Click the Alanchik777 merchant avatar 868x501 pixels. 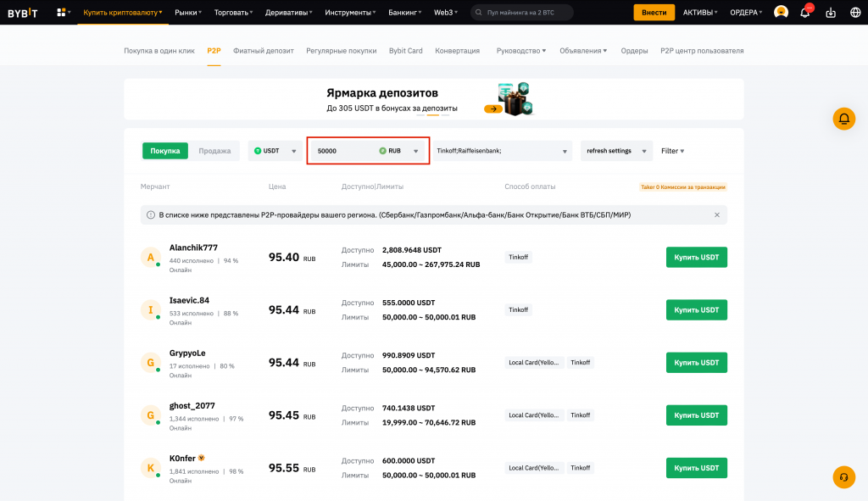tap(151, 258)
